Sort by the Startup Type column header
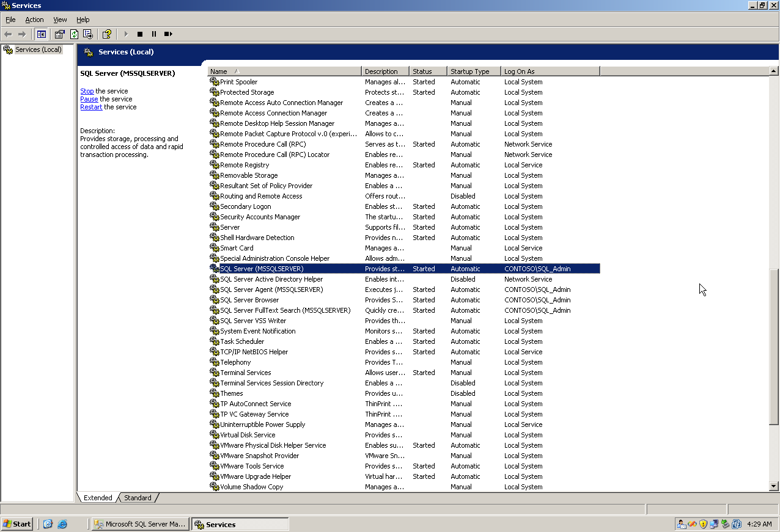The width and height of the screenshot is (780, 532). [x=474, y=71]
